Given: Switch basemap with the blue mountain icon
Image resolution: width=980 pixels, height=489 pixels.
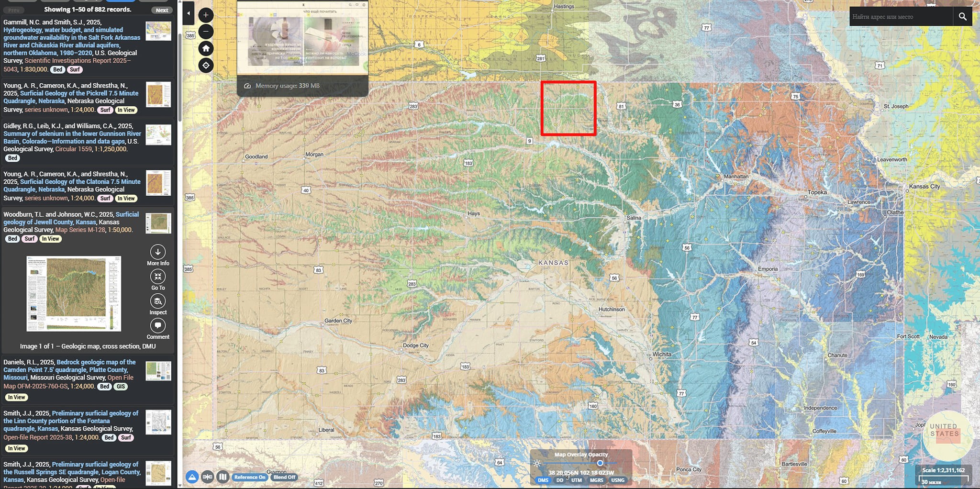Looking at the screenshot, I should [x=192, y=477].
